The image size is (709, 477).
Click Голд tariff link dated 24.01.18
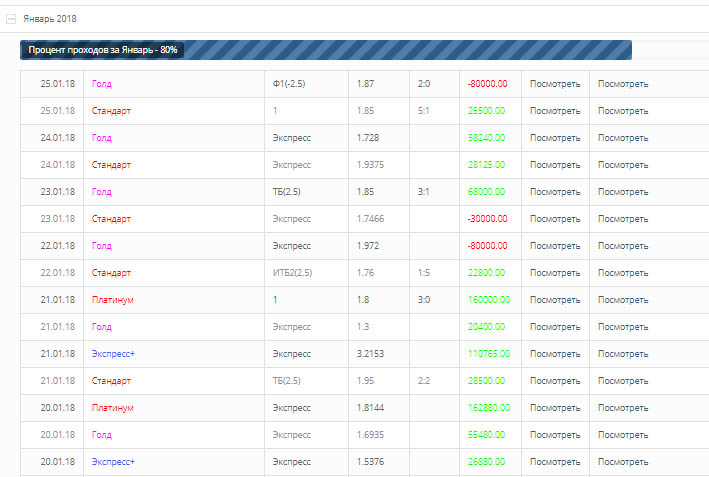click(102, 138)
